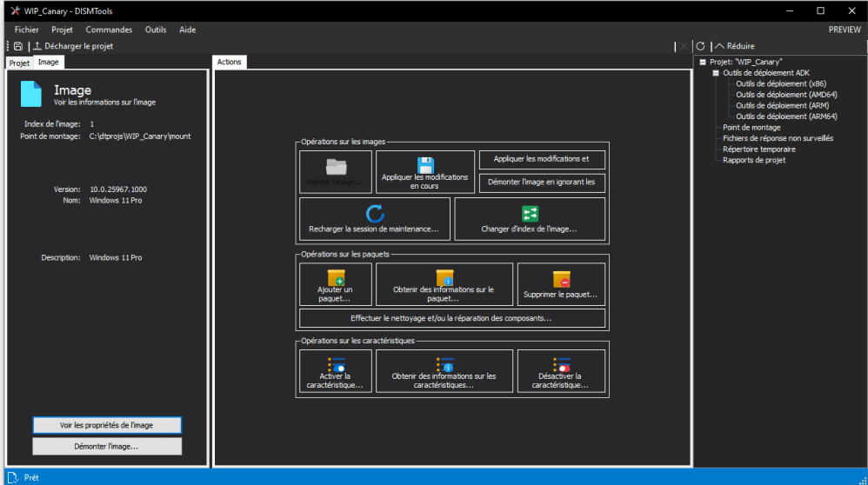This screenshot has height=485, width=868.
Task: Click 'Effectuer le nettoyage et/ou la réparation' button
Action: pyautogui.click(x=451, y=318)
